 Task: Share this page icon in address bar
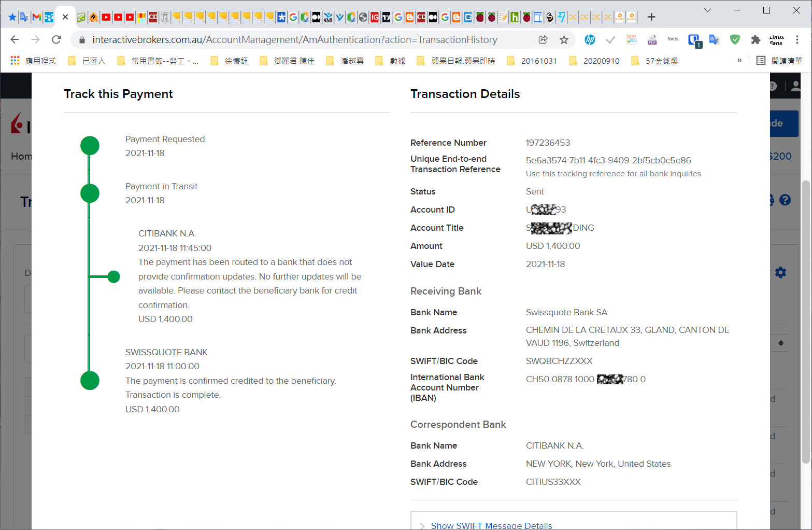543,39
